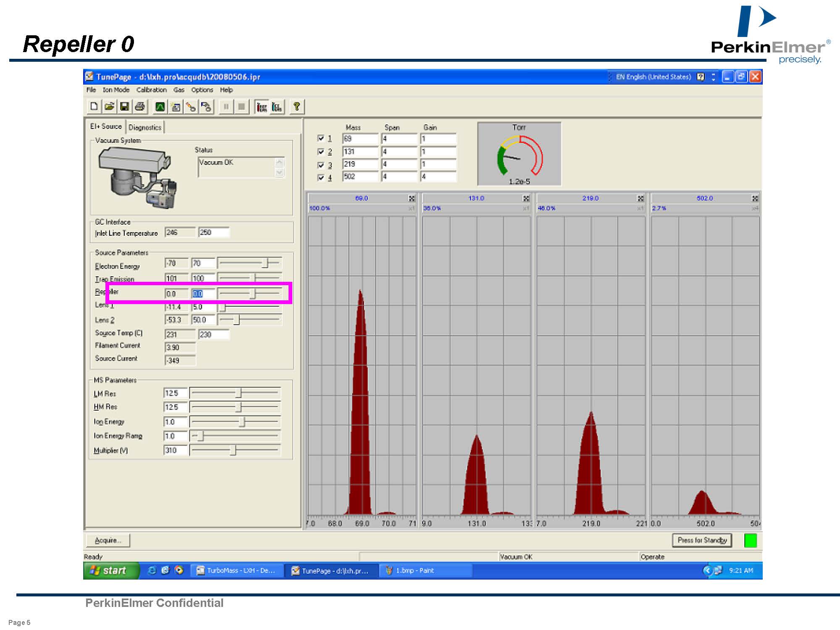Uncheck peak 2 checkbox for mass 131
Screen dimensions: 840x630
pos(321,151)
